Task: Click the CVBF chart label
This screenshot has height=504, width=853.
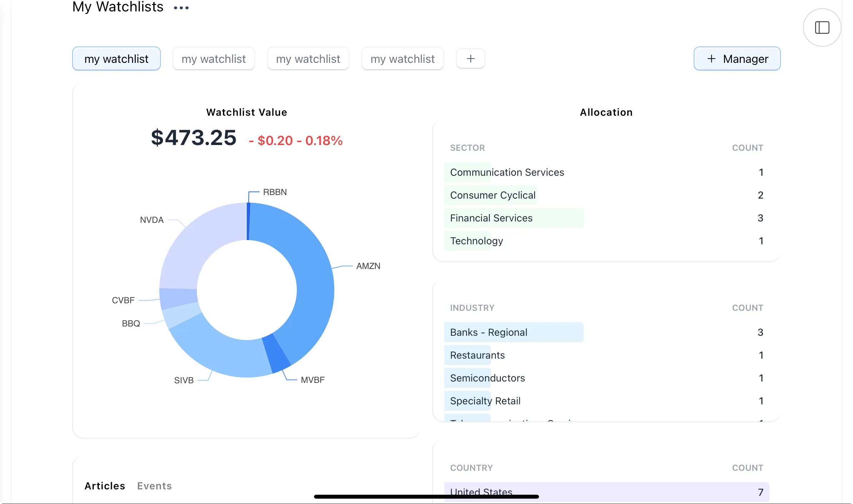Action: coord(123,300)
